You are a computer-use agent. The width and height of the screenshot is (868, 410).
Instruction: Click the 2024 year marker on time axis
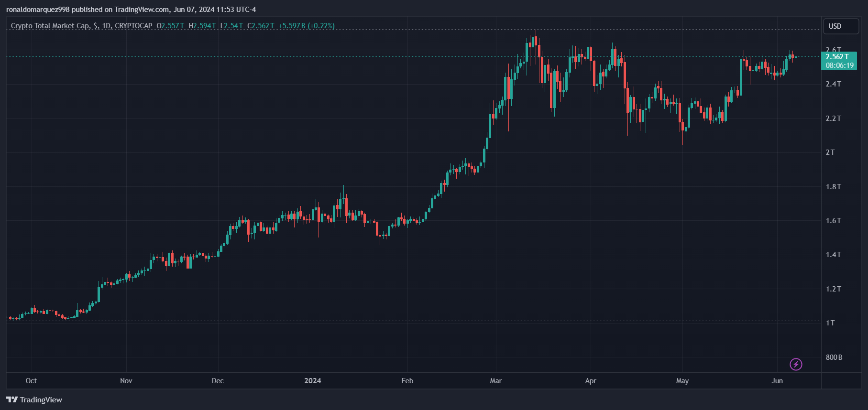click(x=313, y=381)
